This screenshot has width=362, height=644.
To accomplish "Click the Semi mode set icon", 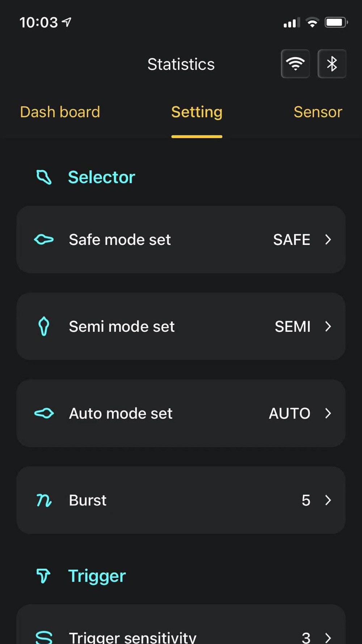I will point(44,326).
